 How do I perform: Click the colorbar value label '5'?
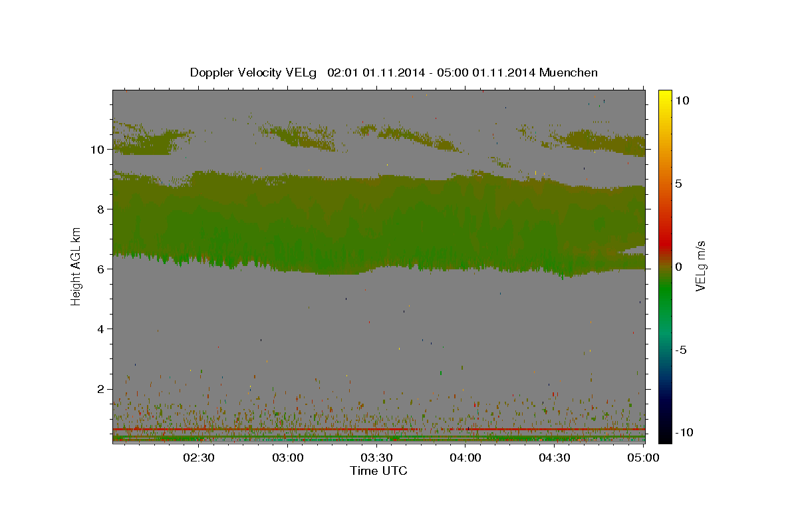click(680, 184)
